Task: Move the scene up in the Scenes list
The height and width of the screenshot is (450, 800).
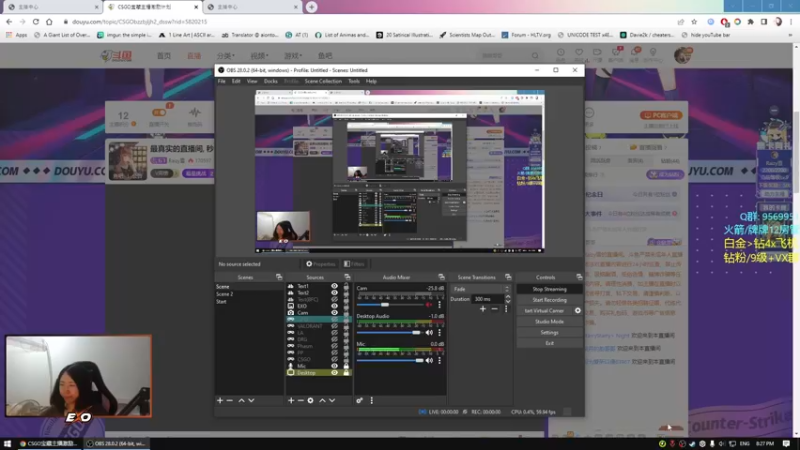Action: (x=241, y=401)
